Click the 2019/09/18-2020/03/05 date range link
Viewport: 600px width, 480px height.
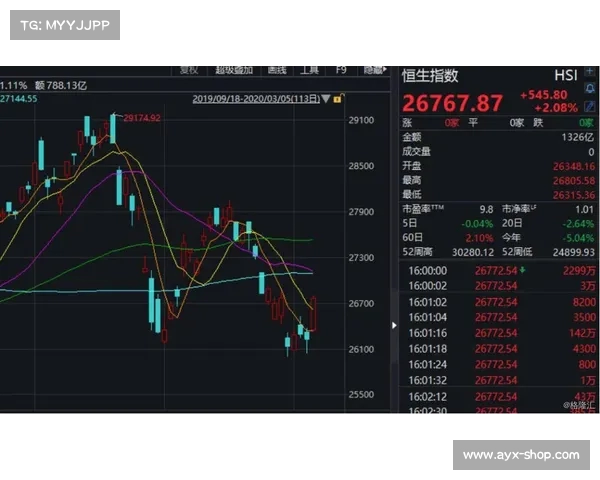[x=255, y=99]
